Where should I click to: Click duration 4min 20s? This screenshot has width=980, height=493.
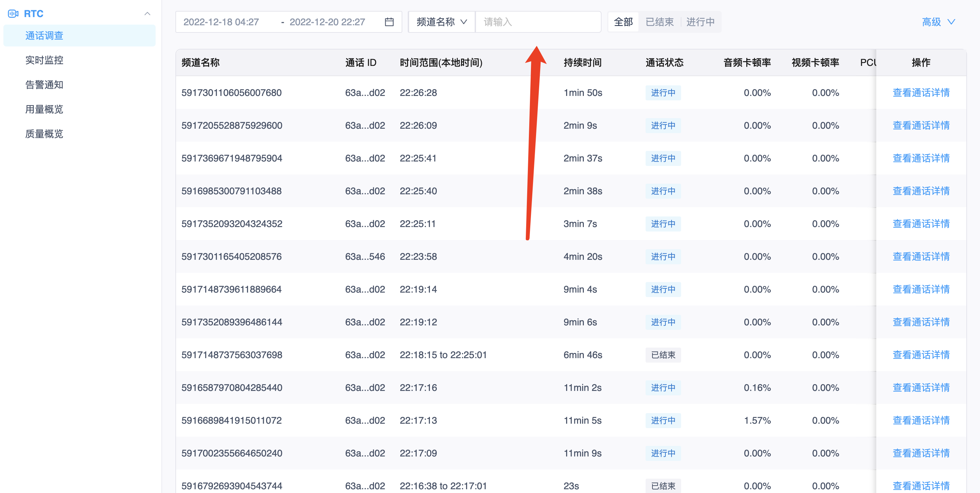click(x=583, y=257)
